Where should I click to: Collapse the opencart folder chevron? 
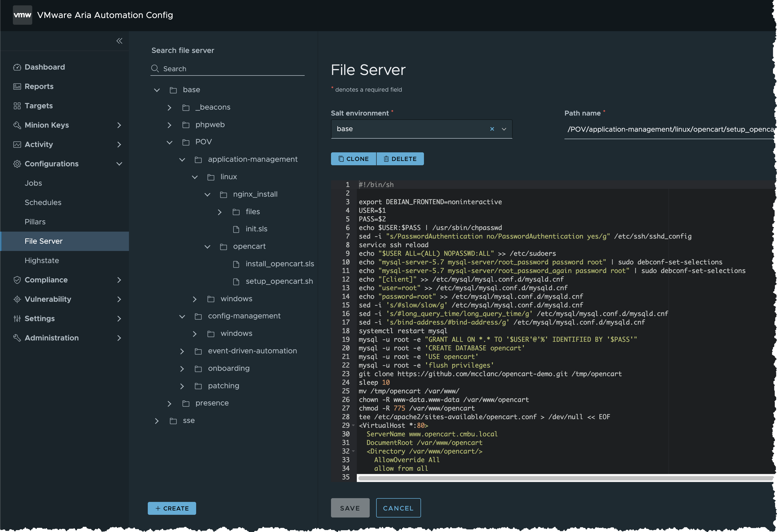coord(207,247)
